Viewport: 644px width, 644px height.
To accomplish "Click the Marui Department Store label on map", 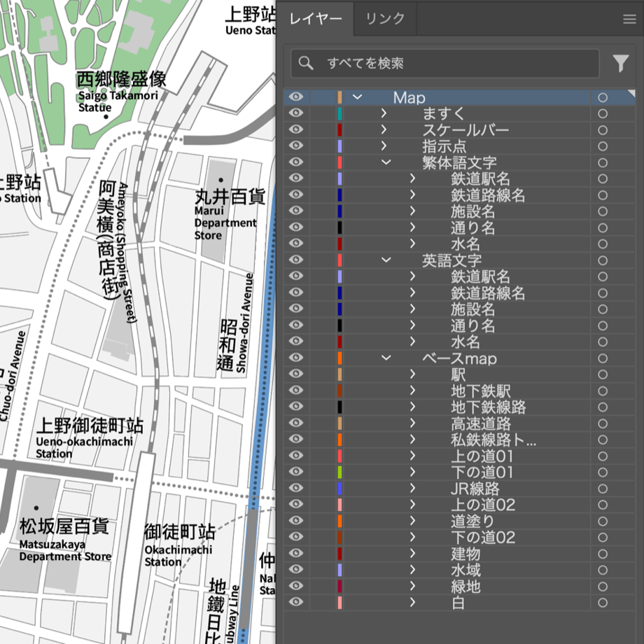I will coord(225,223).
